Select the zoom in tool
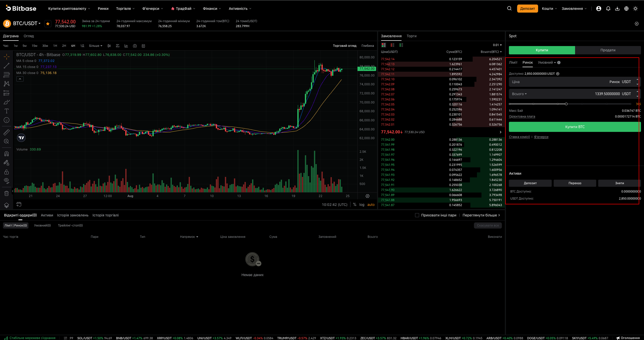Image resolution: width=644 pixels, height=340 pixels. [x=7, y=141]
